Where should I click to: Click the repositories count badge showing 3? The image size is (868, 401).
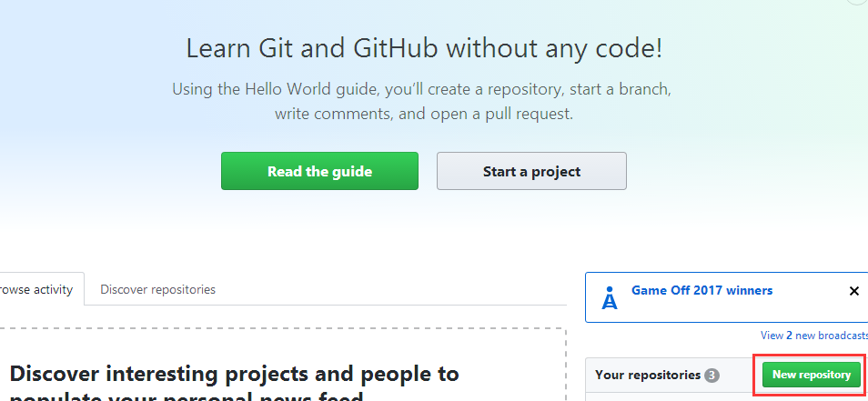coord(712,376)
